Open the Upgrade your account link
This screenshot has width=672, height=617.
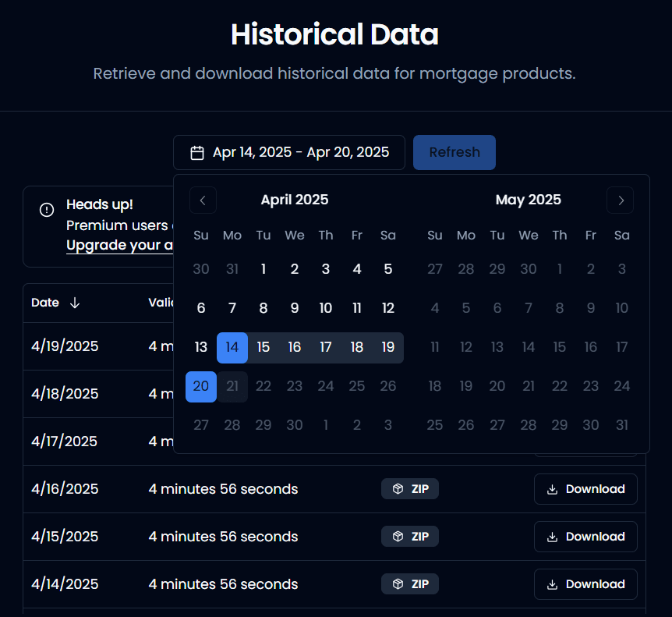pyautogui.click(x=119, y=245)
